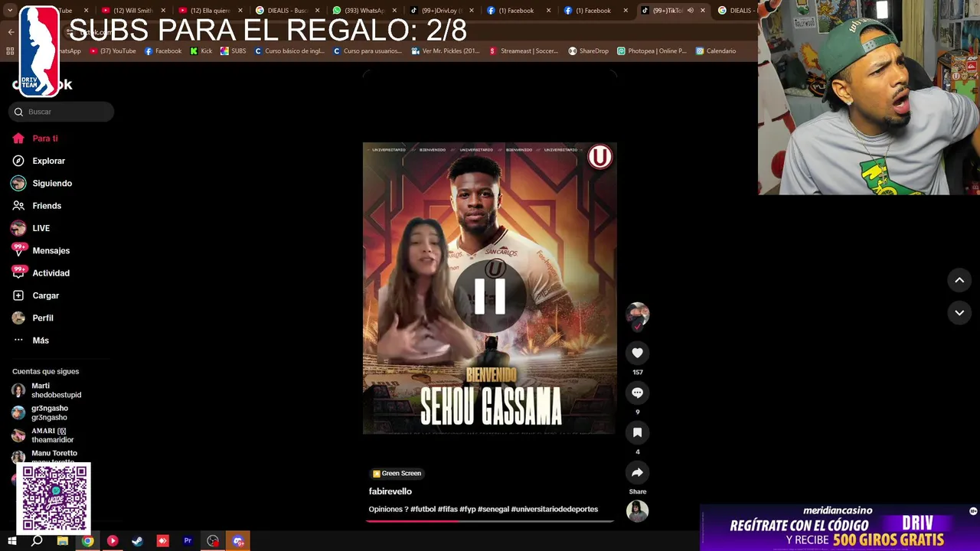Open the creator avatar beside the video
Screen dimensions: 980x551
637,314
